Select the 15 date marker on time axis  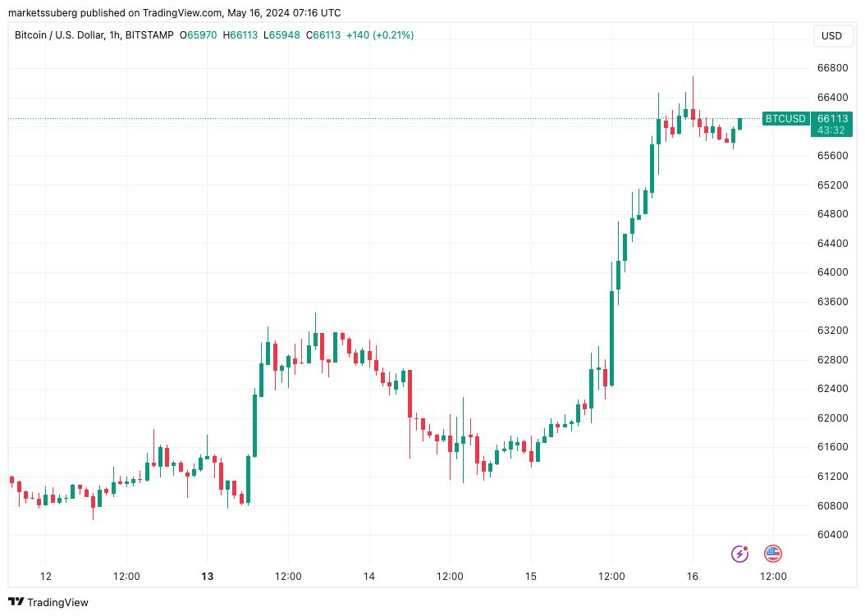pos(531,577)
